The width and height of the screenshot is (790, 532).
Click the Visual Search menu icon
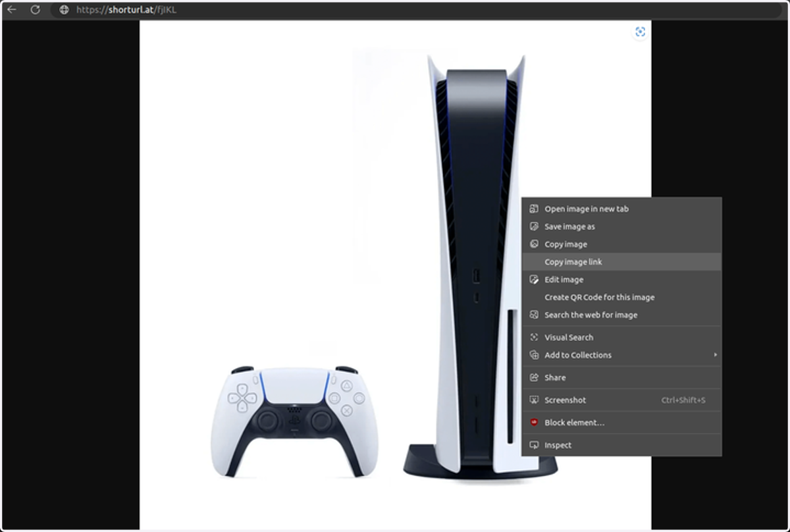click(x=534, y=337)
